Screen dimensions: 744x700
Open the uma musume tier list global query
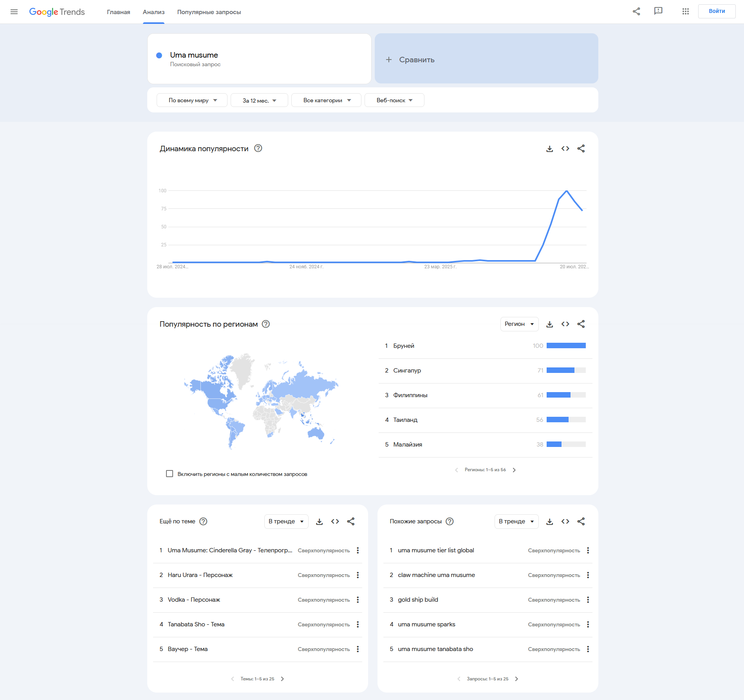tap(436, 550)
